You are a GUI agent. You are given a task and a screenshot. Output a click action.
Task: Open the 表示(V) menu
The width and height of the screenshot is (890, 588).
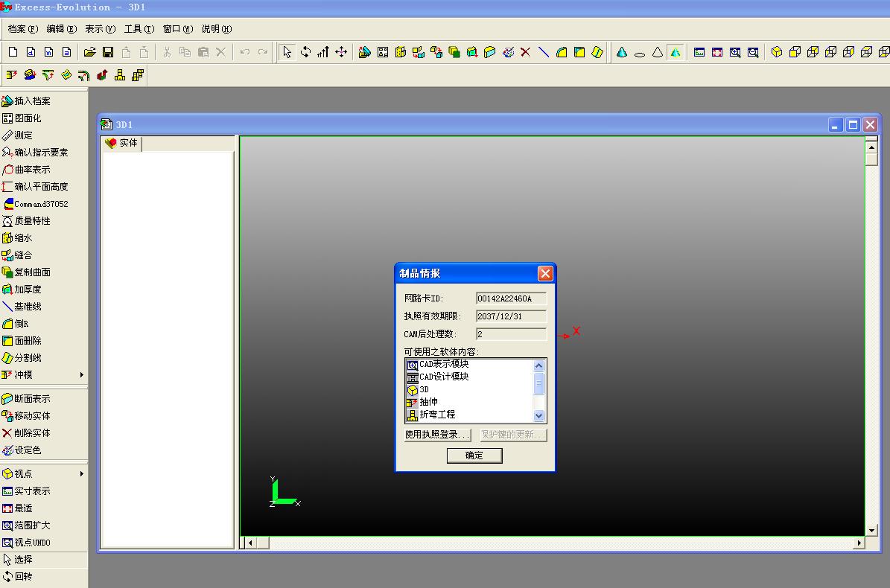(x=100, y=29)
